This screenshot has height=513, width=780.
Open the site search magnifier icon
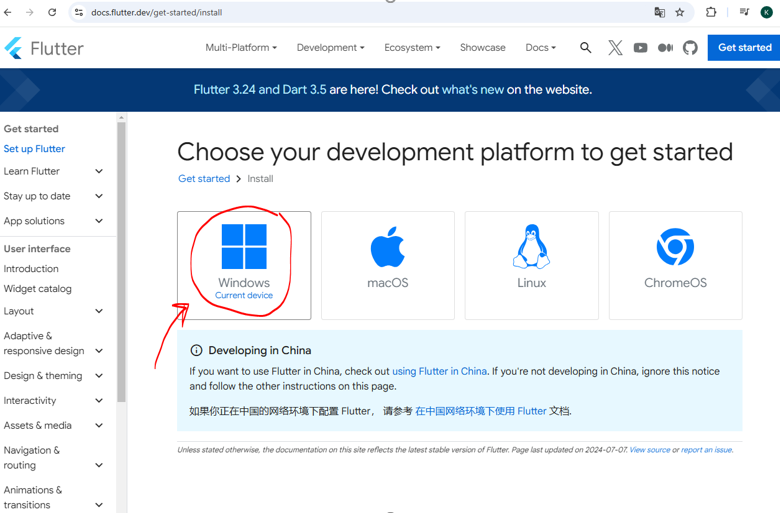586,48
